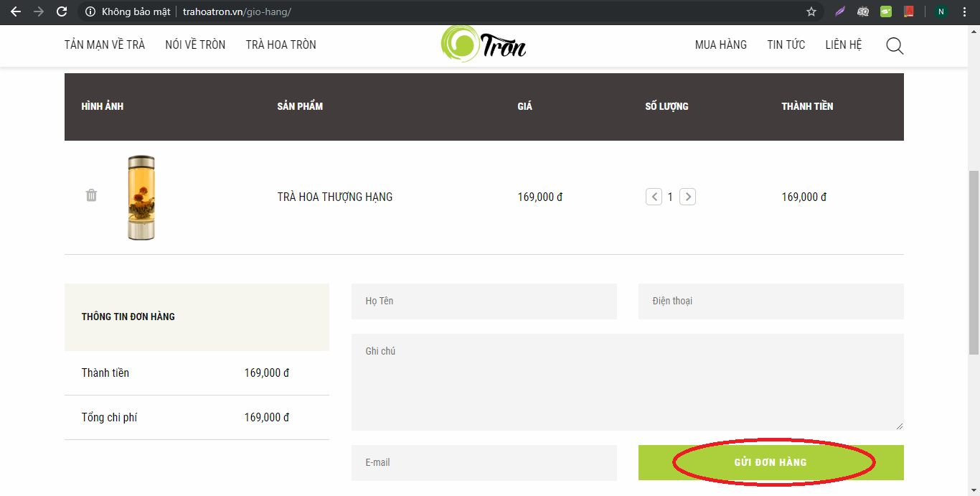This screenshot has height=496, width=980.
Task: Click the tea bottle product thumbnail
Action: pyautogui.click(x=141, y=197)
